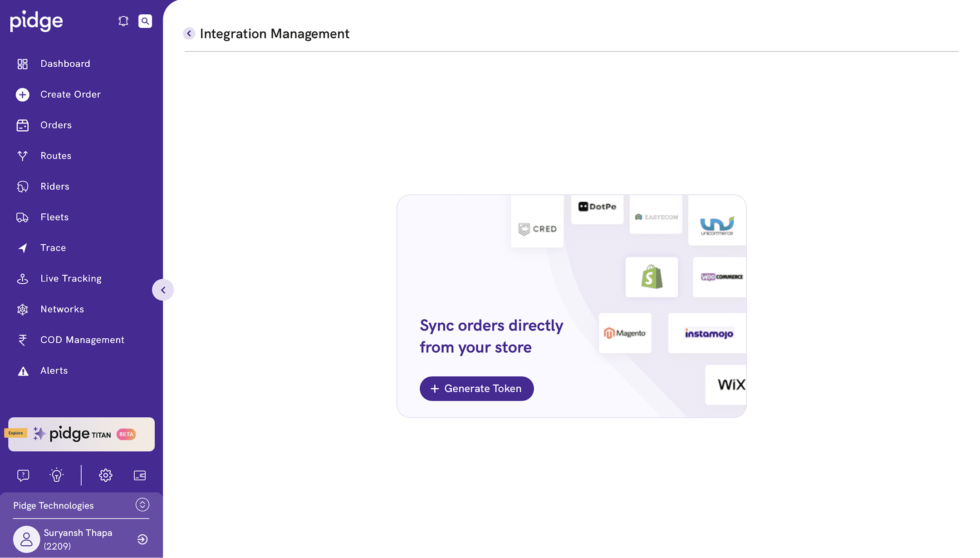Open the Alerts section
Screen dimensions: 980x558
pos(54,370)
